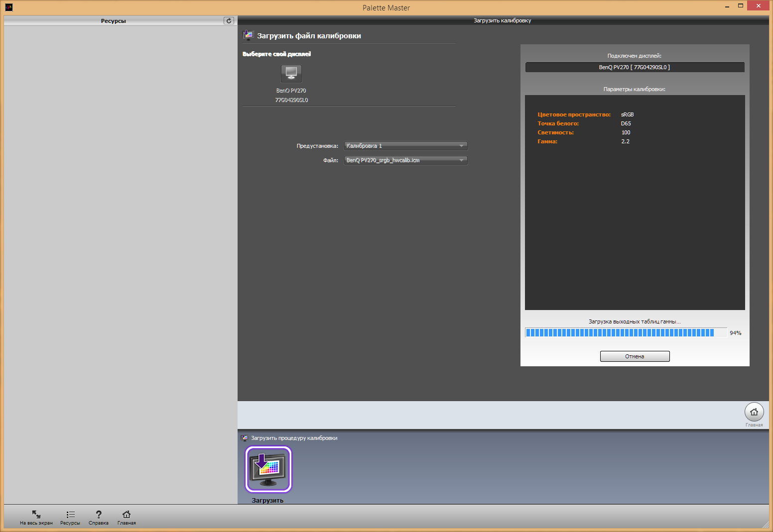Go home via the round Главная button
Viewport: 773px width, 532px height.
(754, 412)
